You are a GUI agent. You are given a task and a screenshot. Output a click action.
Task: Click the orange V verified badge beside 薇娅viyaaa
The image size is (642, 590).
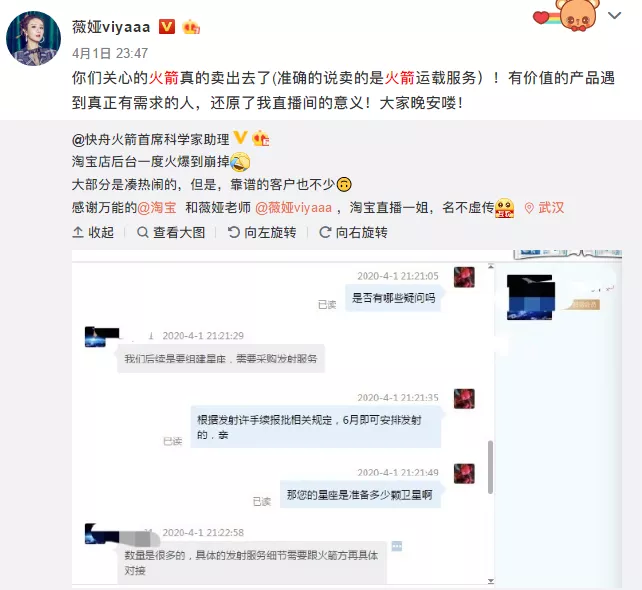(167, 27)
